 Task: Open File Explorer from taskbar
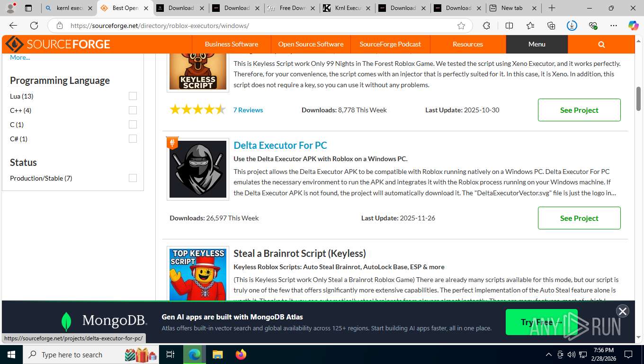[x=217, y=355]
